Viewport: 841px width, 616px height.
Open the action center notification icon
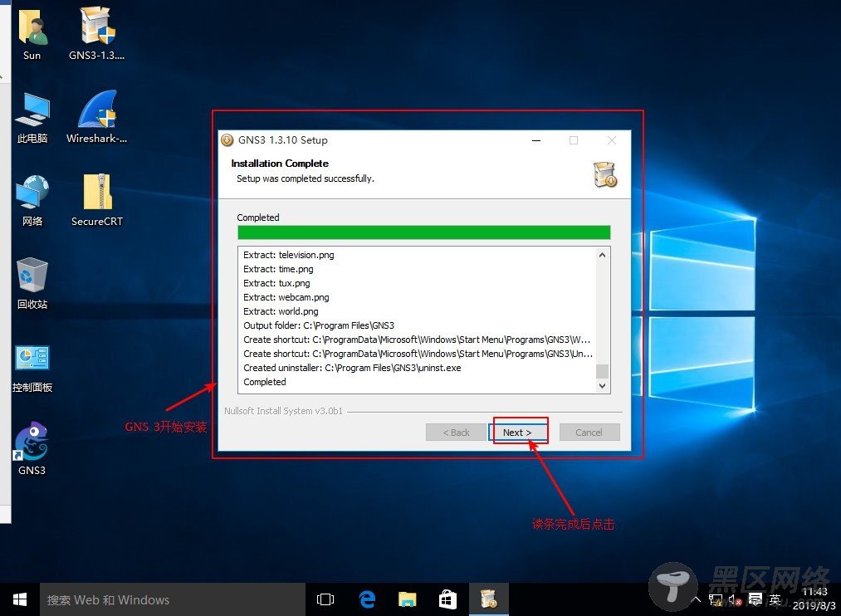(x=755, y=599)
